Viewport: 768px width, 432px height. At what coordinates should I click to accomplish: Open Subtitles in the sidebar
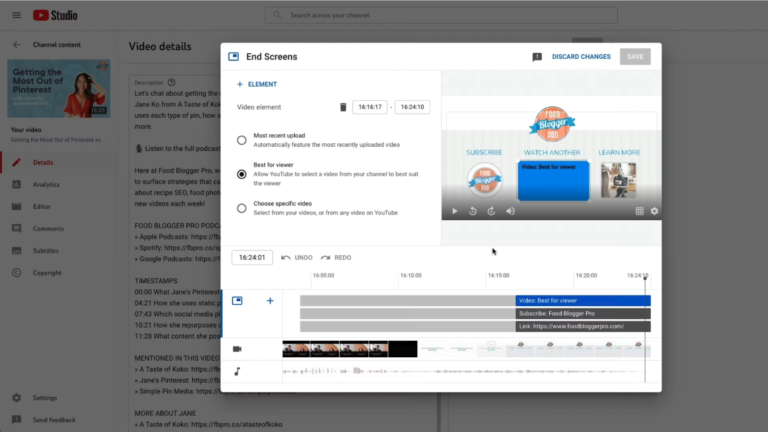(x=46, y=250)
